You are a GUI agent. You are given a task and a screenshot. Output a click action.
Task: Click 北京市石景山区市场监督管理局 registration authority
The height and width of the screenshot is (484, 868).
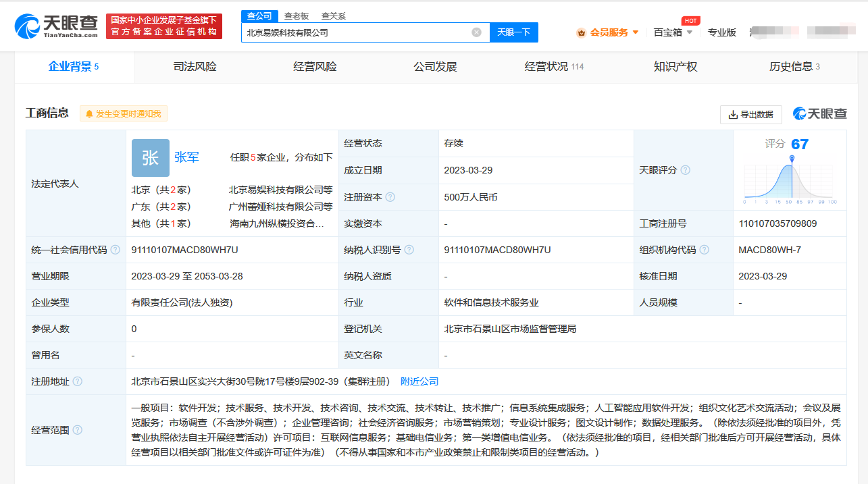click(510, 329)
